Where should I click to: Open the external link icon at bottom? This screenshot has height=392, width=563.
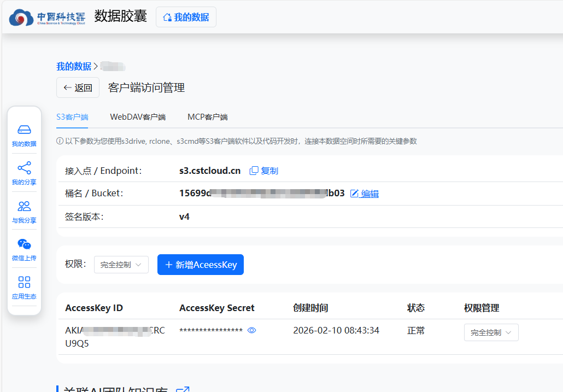click(x=183, y=389)
